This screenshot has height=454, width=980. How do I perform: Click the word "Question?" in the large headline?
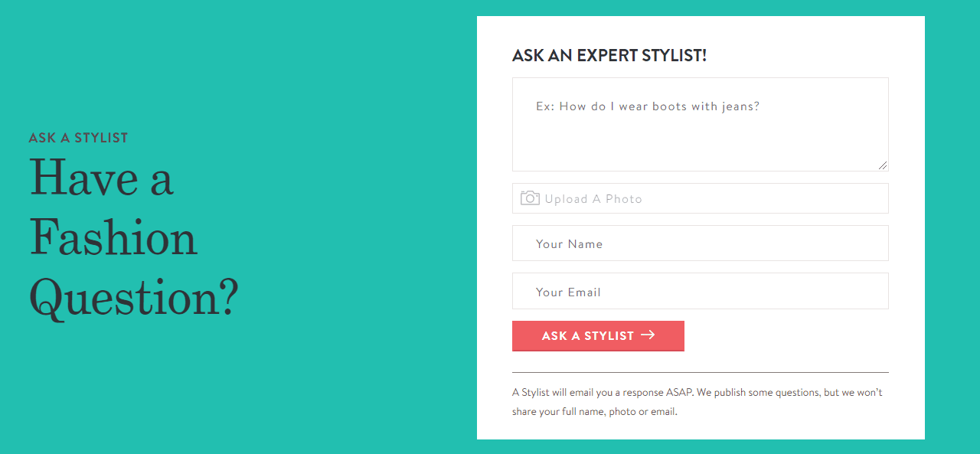(134, 297)
